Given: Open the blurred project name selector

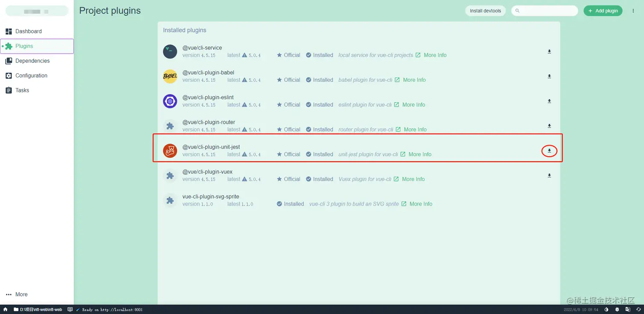Looking at the screenshot, I should [x=37, y=11].
